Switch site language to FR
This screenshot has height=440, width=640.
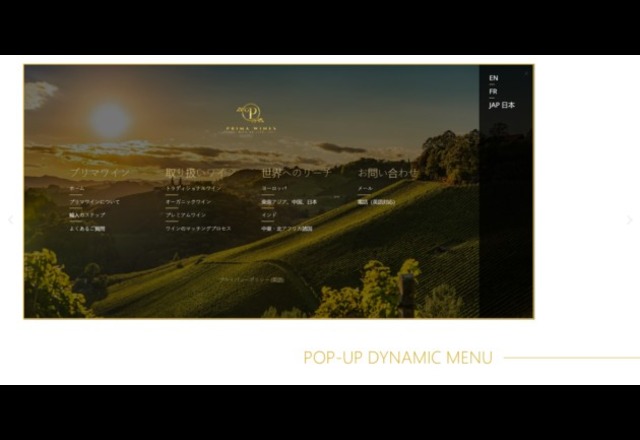[x=493, y=91]
